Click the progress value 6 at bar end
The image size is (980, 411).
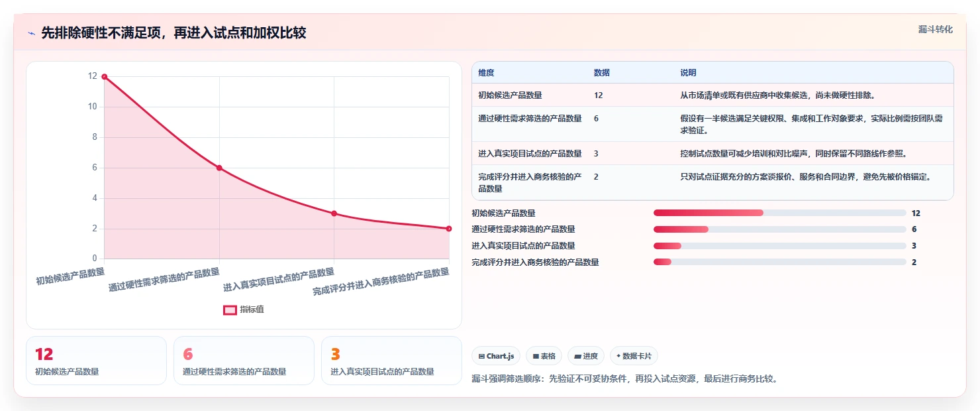[914, 229]
